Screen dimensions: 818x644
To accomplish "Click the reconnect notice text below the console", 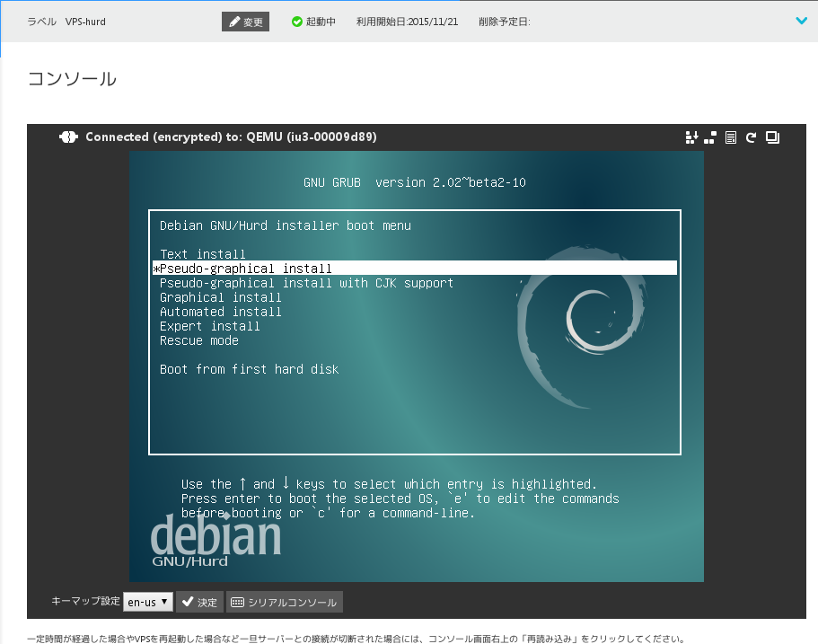I will pos(356,639).
